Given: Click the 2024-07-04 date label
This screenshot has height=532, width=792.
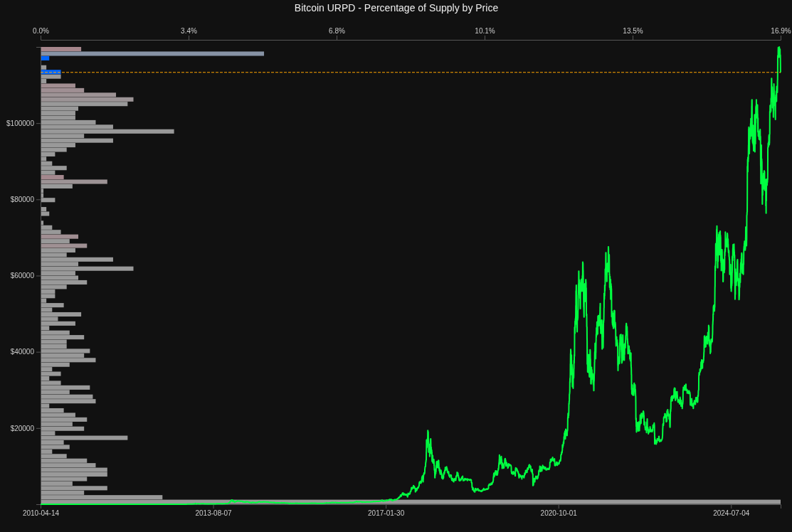Looking at the screenshot, I should pos(732,513).
